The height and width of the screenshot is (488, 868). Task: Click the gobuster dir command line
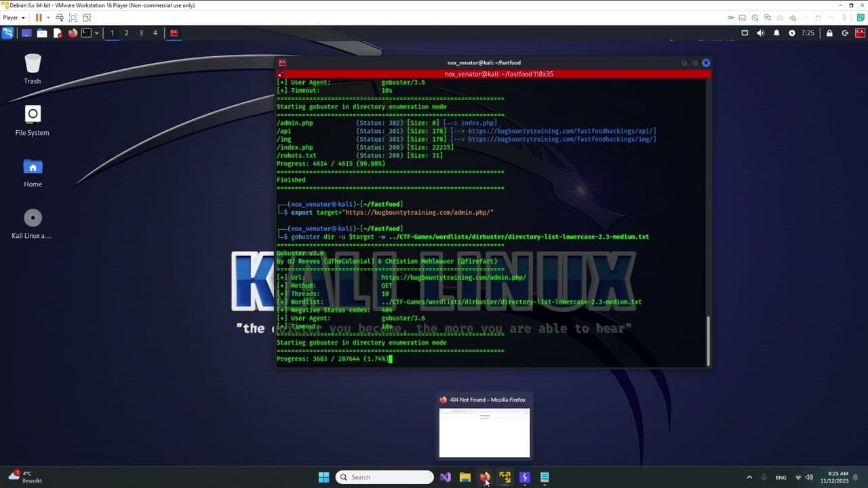click(x=469, y=237)
